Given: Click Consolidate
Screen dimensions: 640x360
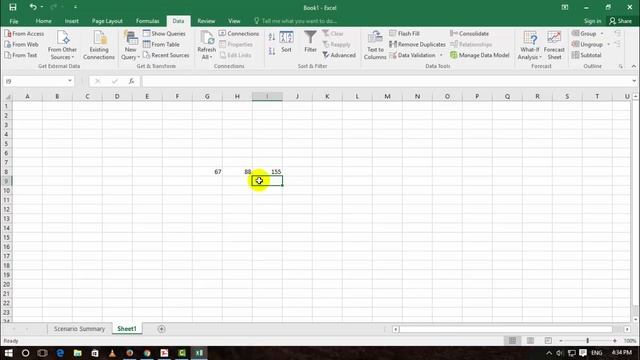Looking at the screenshot, I should [x=469, y=33].
